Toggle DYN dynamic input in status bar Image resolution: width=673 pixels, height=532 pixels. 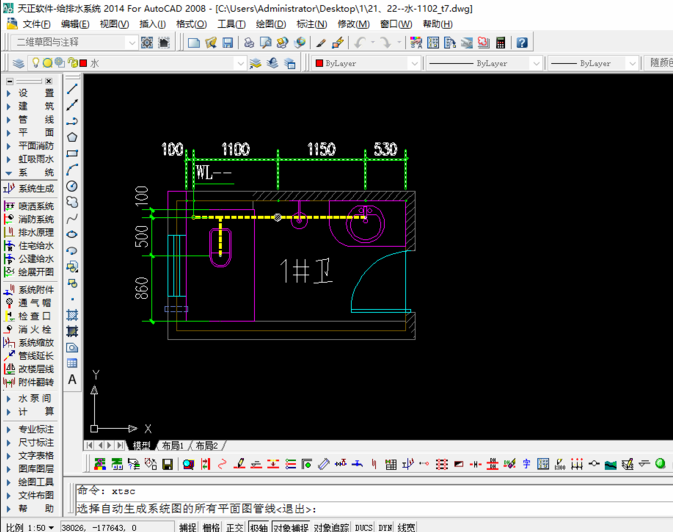click(x=385, y=527)
